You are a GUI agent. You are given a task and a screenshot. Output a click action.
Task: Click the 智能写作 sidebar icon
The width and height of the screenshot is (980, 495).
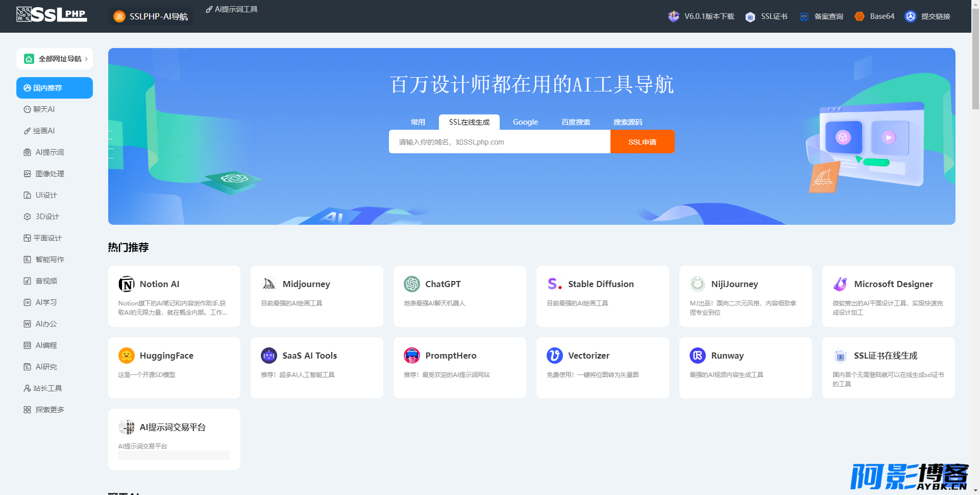pyautogui.click(x=28, y=260)
